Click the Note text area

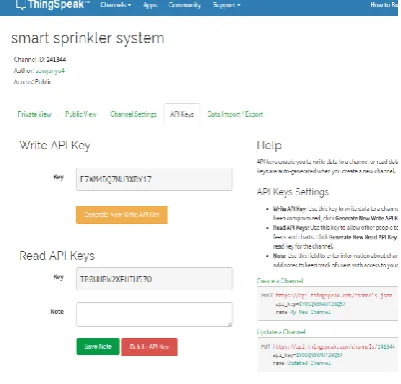click(x=154, y=314)
